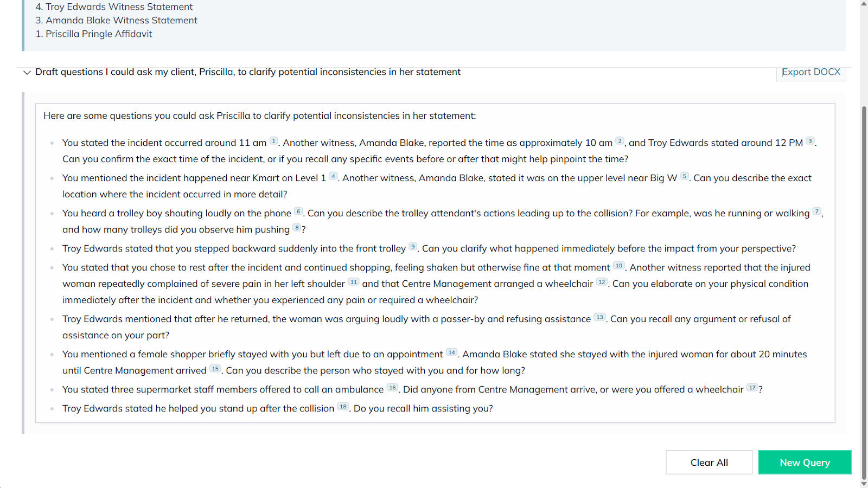
Task: Open citation 5 after Big W
Action: pos(685,176)
